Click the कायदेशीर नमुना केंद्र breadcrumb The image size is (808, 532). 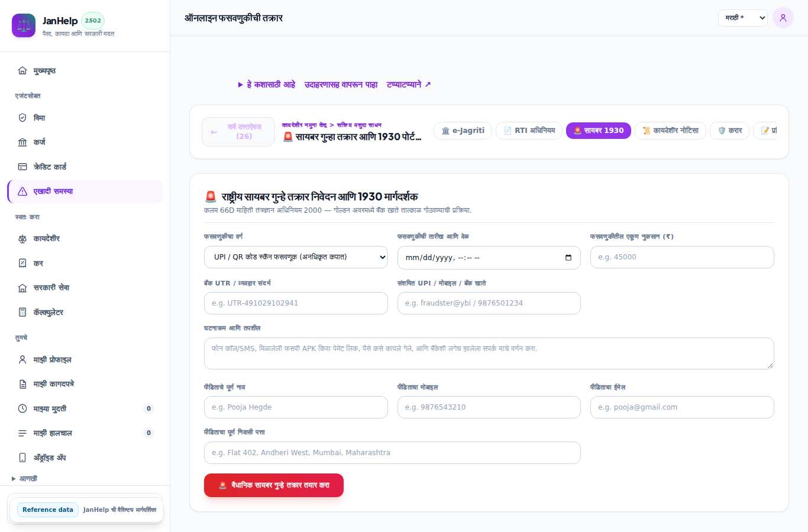[x=305, y=125]
